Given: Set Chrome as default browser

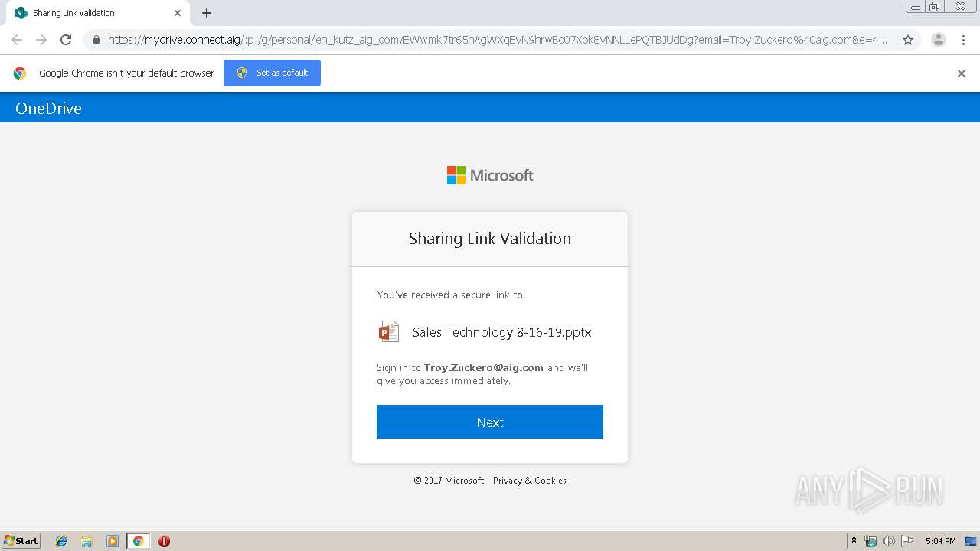Looking at the screenshot, I should tap(272, 73).
